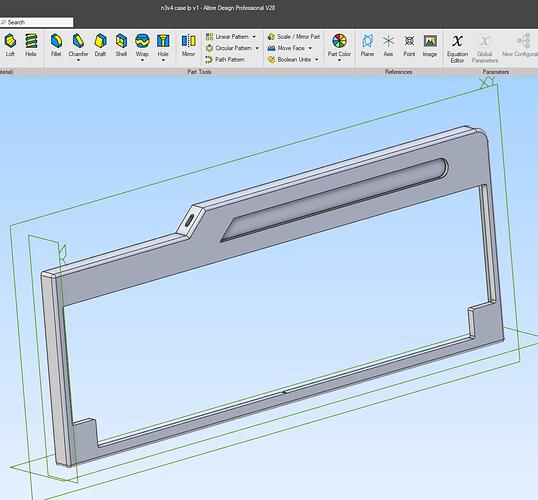Open Global Parameters
The height and width of the screenshot is (500, 538).
click(484, 48)
